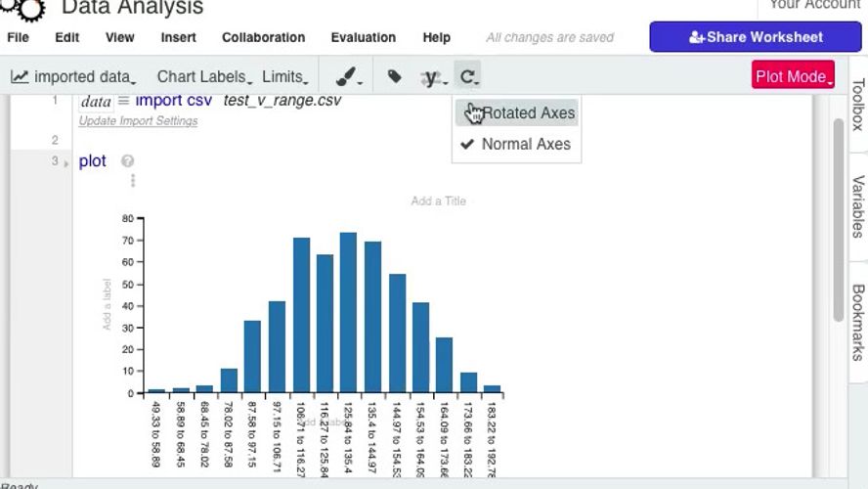Click the help question mark beside plot
The width and height of the screenshot is (868, 489).
pos(127,161)
